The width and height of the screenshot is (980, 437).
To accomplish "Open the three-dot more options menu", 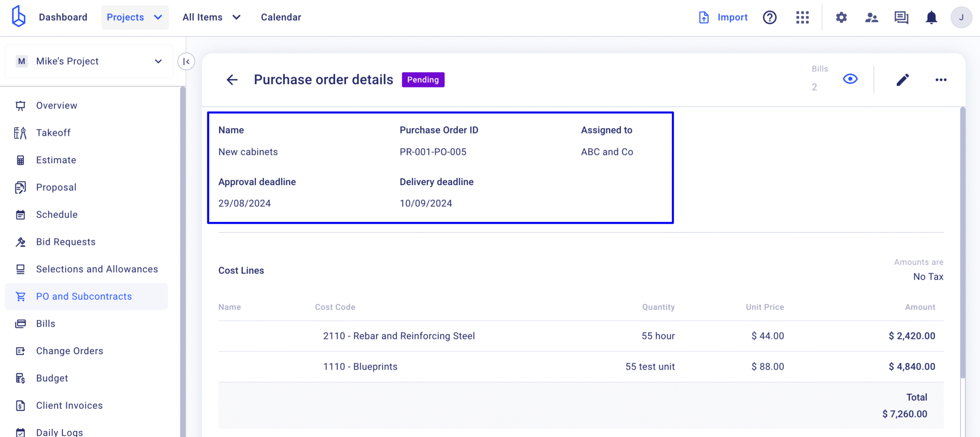I will tap(940, 80).
